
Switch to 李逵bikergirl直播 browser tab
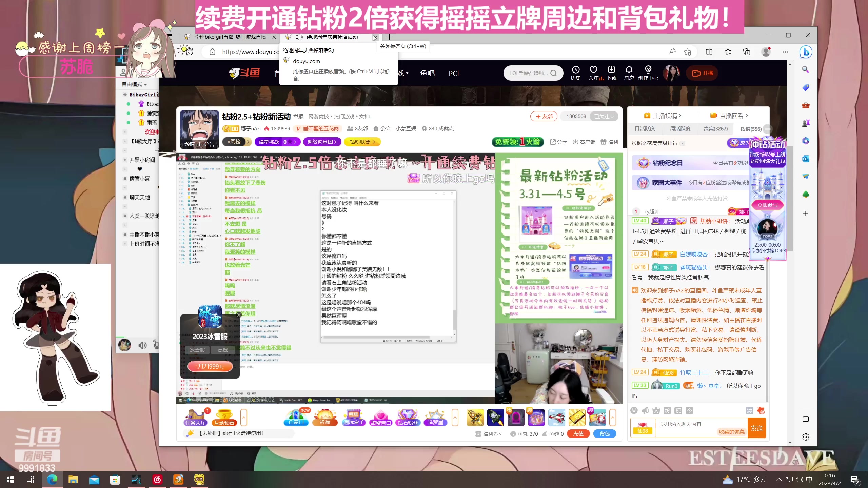230,37
